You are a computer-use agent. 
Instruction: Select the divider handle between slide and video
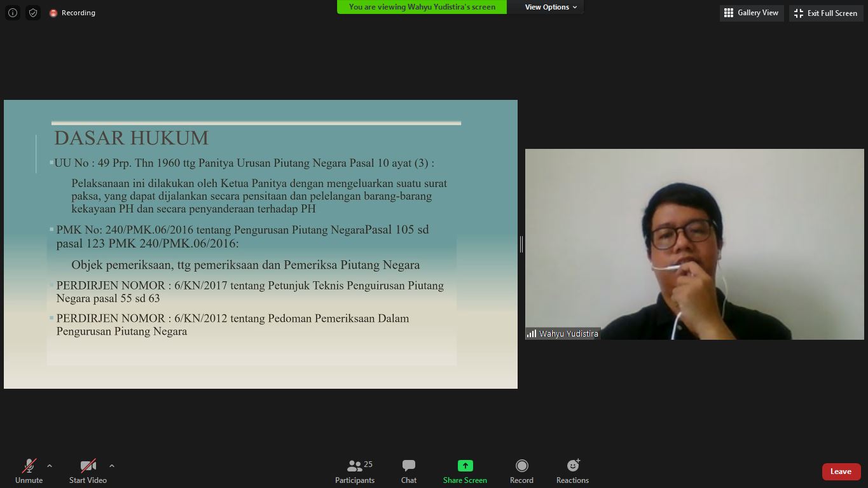tap(521, 244)
